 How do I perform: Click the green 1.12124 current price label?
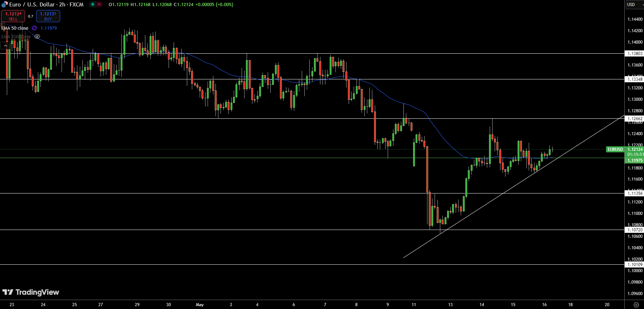(635, 149)
